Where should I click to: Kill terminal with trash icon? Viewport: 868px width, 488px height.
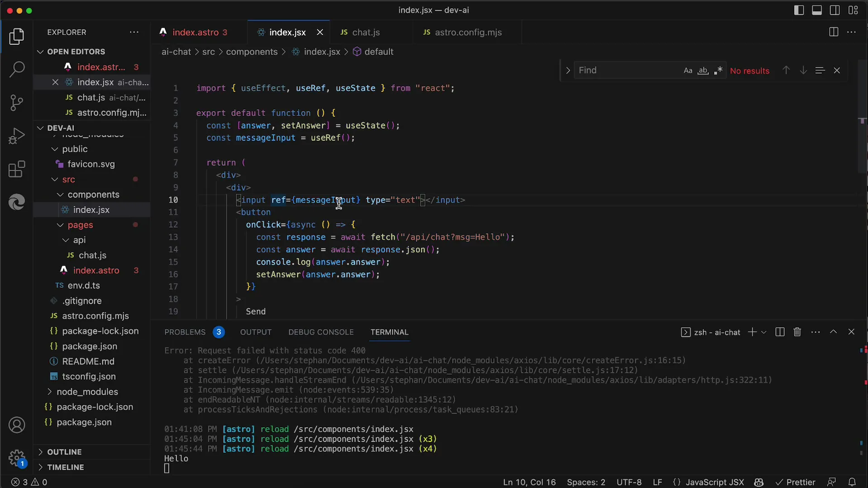(797, 332)
